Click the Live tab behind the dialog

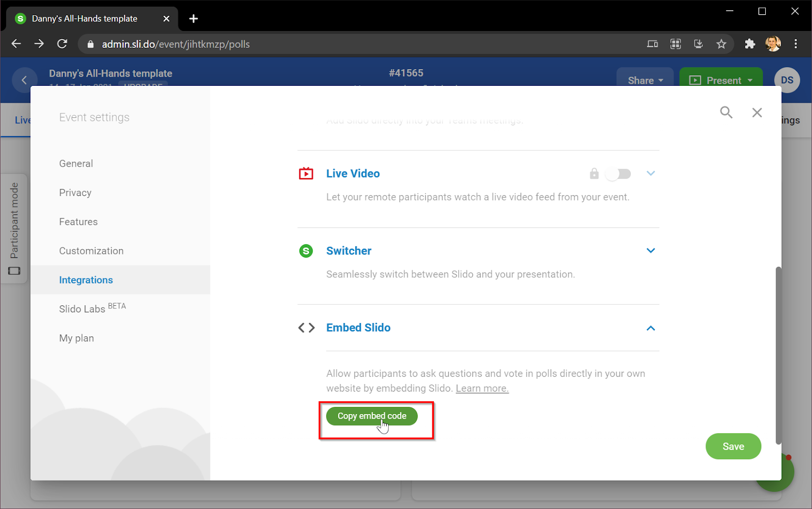22,120
